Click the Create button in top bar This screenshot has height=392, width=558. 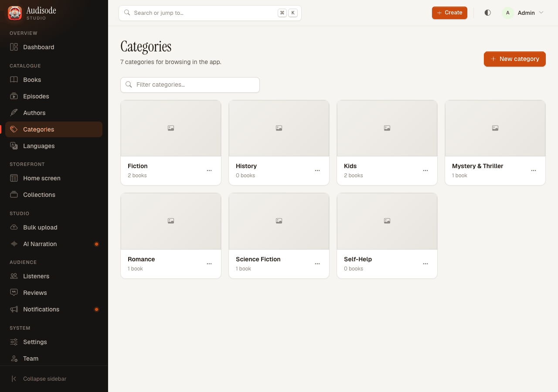tap(449, 13)
